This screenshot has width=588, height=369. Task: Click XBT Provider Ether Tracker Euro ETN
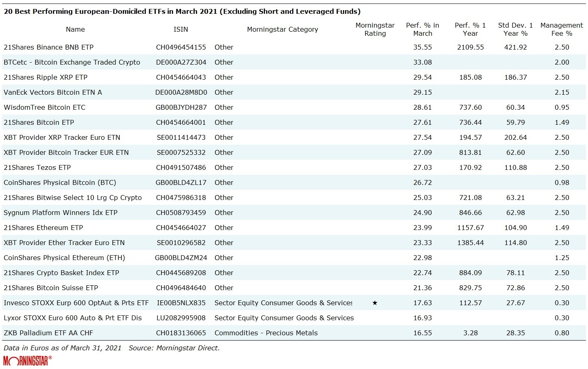click(64, 243)
